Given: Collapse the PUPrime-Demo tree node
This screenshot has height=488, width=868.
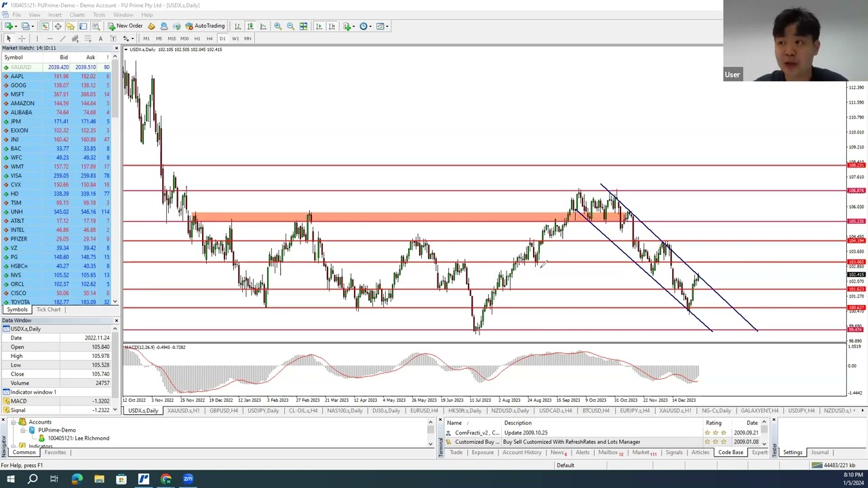Looking at the screenshot, I should tap(22, 430).
